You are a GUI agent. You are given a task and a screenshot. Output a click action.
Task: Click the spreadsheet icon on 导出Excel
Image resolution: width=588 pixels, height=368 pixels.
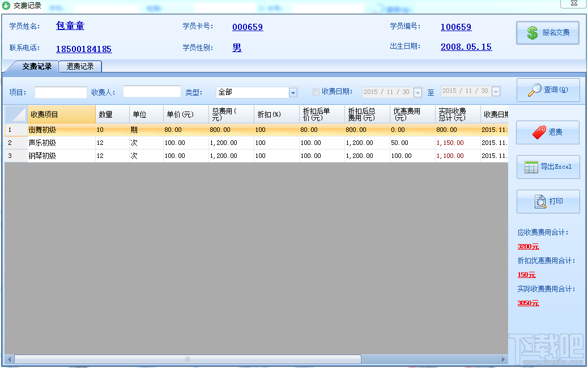click(x=531, y=167)
